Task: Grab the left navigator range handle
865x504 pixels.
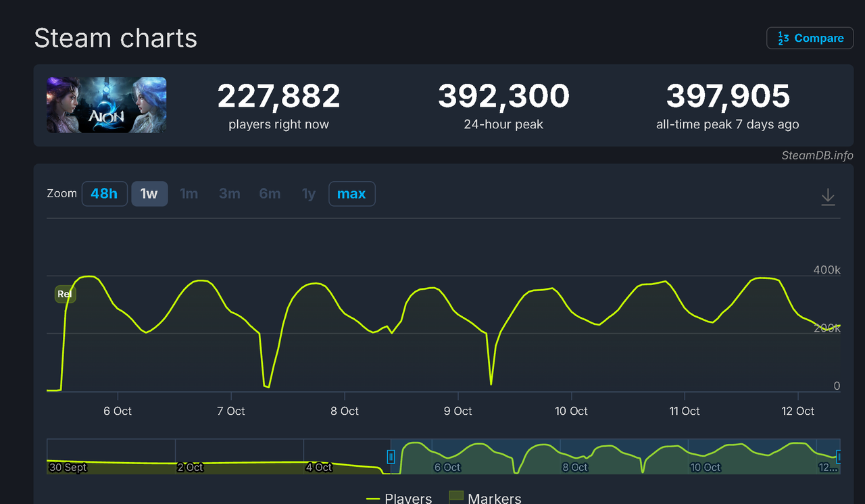Action: [391, 457]
